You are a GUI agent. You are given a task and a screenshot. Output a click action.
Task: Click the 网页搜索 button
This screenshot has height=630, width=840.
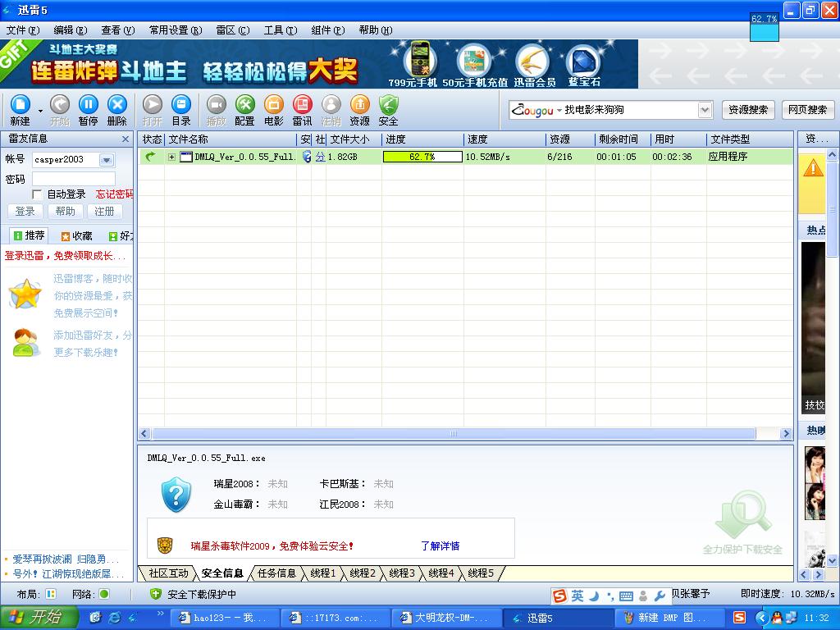[807, 110]
